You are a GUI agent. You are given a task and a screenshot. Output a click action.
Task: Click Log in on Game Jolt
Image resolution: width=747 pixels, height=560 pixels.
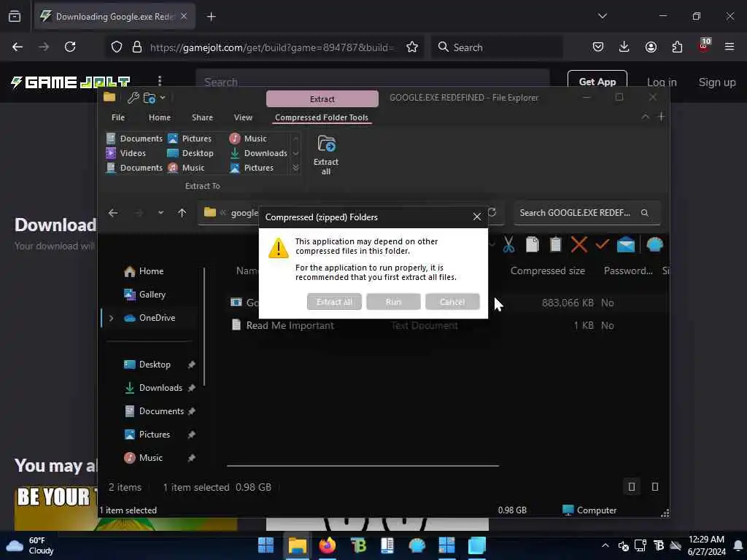tap(662, 82)
